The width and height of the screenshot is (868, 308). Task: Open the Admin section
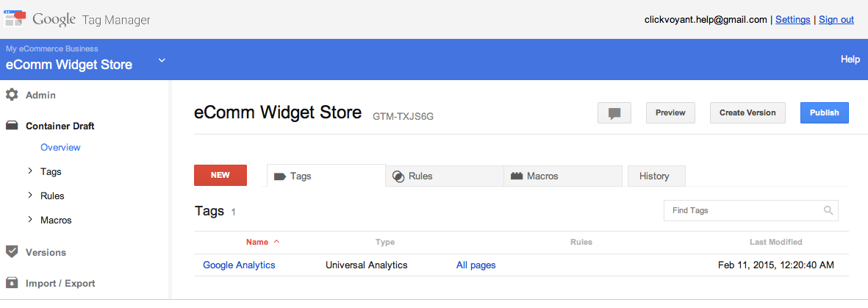click(x=40, y=96)
